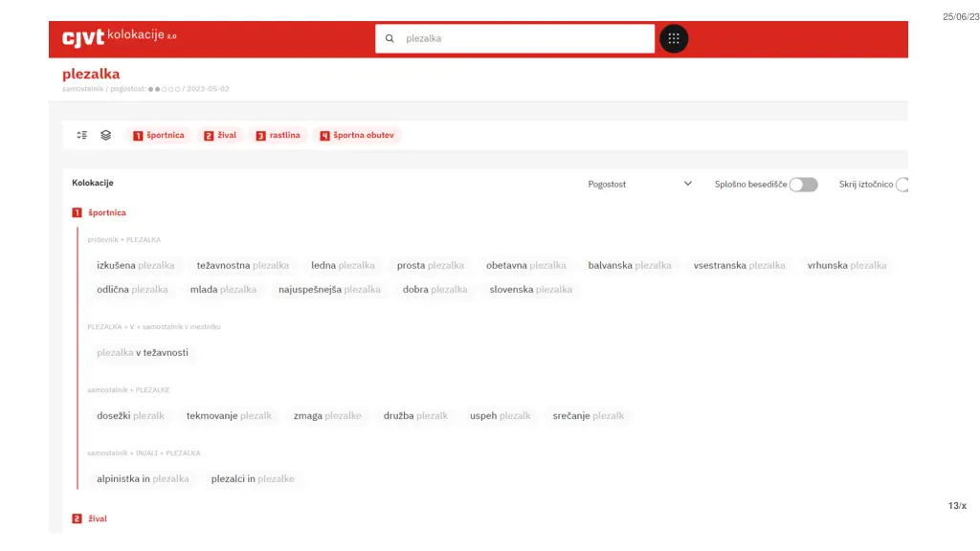980x551 pixels.
Task: Click the pridevnik + PLEZALKA structure label
Action: point(123,240)
